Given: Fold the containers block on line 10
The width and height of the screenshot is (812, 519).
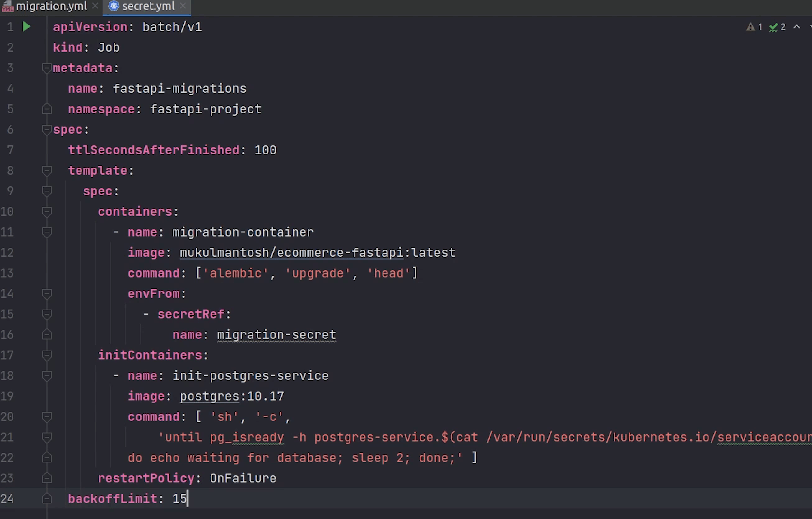Looking at the screenshot, I should tap(47, 212).
